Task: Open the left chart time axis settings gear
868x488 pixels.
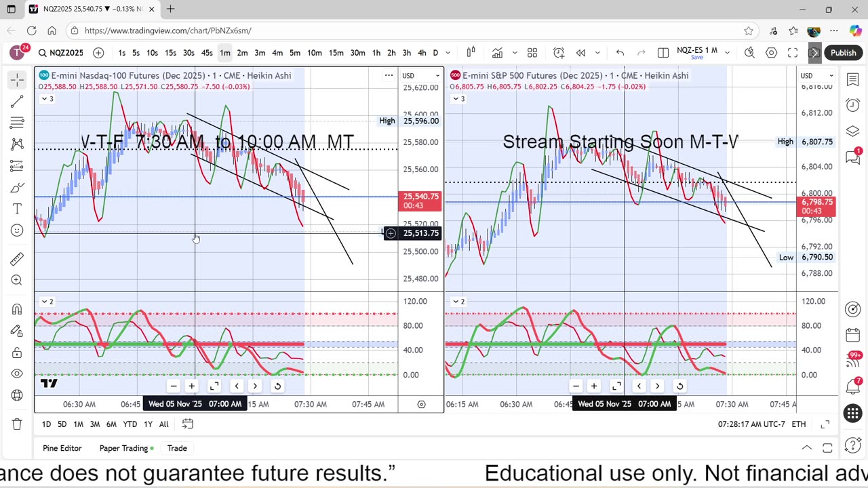Action: (421, 405)
